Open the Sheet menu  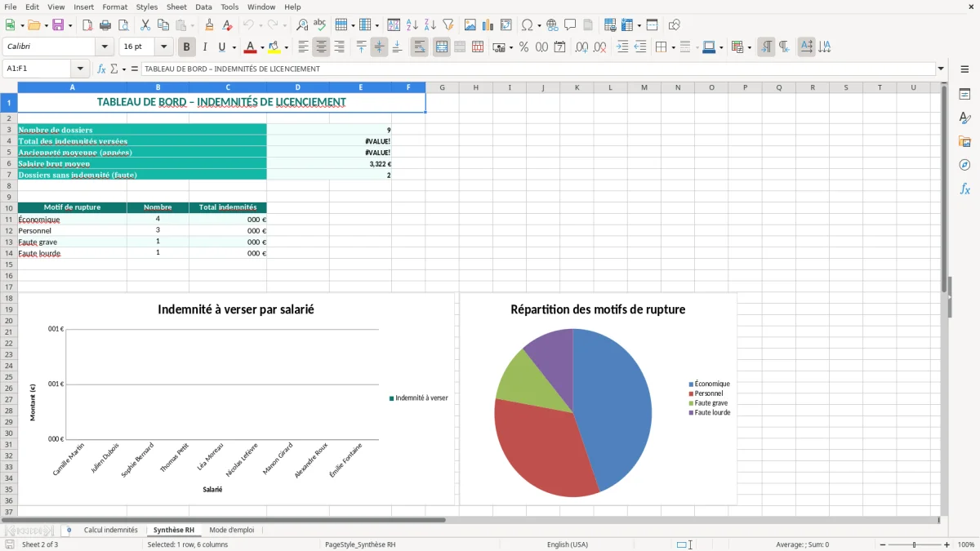tap(176, 7)
